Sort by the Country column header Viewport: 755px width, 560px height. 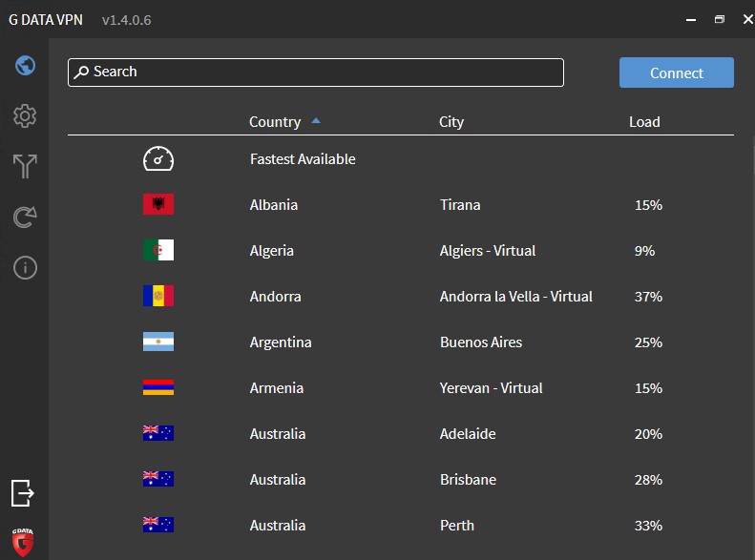(275, 122)
